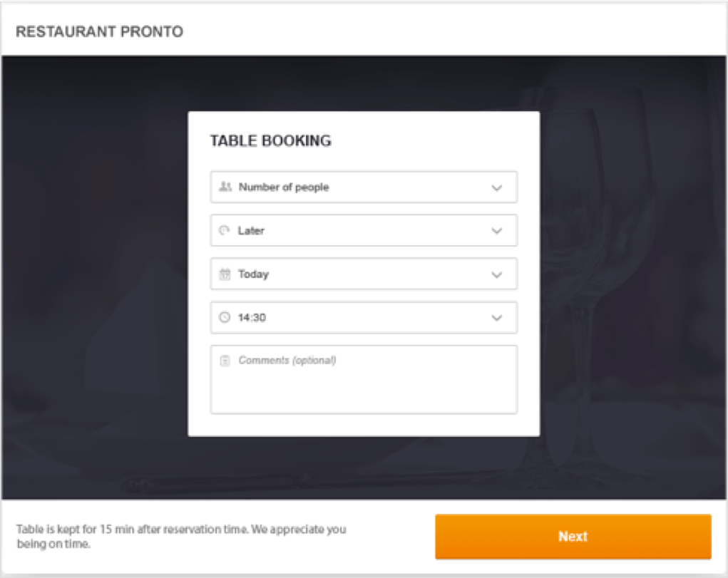This screenshot has height=578, width=728.
Task: Click the clock icon beside 14:30
Action: coord(225,318)
